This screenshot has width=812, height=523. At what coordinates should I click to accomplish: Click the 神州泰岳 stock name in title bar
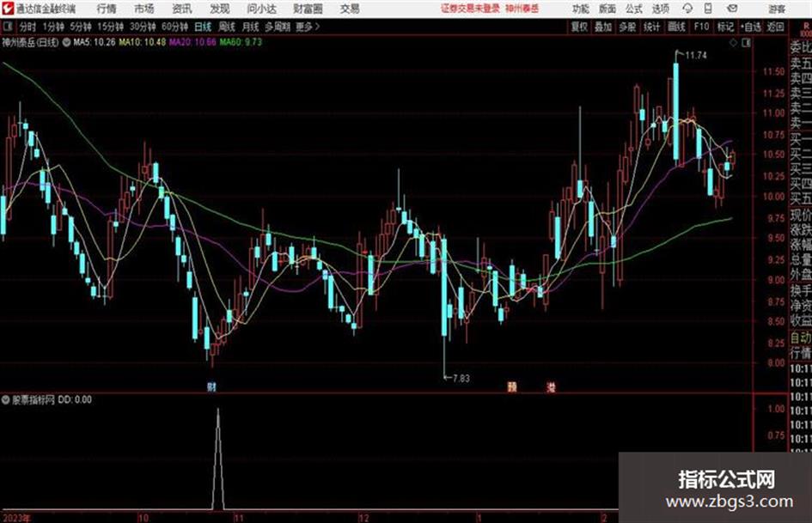coord(522,9)
